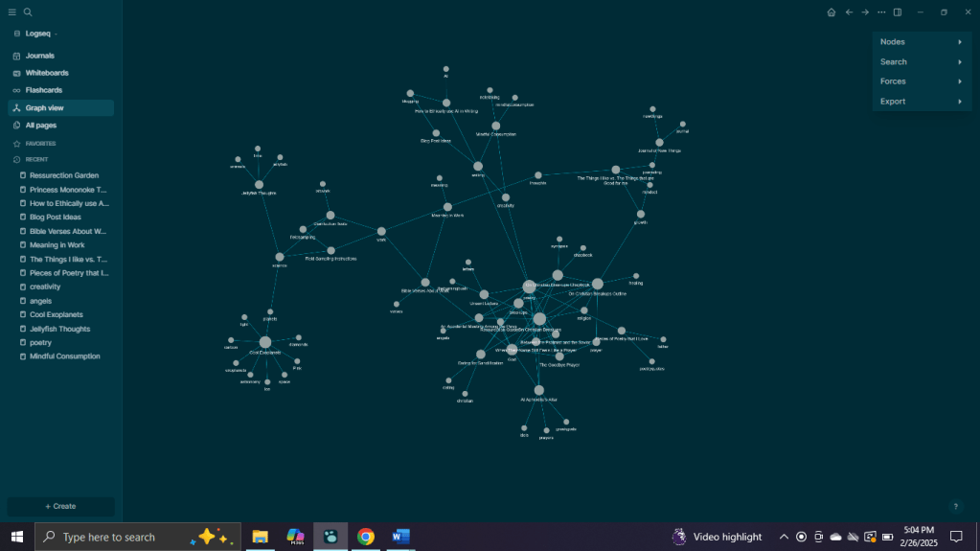Go to home using the house icon

pos(832,12)
